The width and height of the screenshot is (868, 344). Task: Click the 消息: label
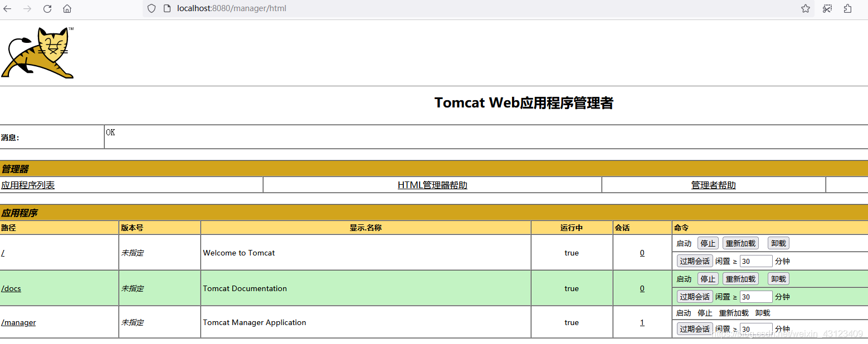[10, 137]
